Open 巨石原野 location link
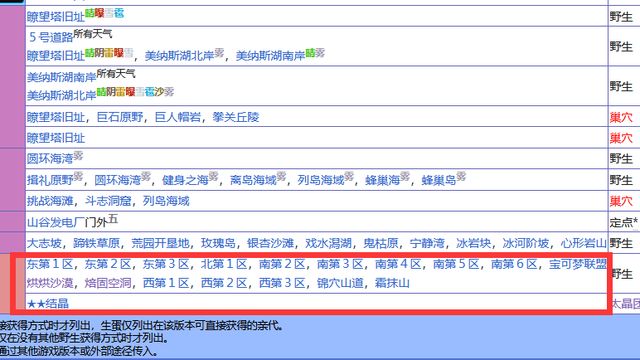 120,118
